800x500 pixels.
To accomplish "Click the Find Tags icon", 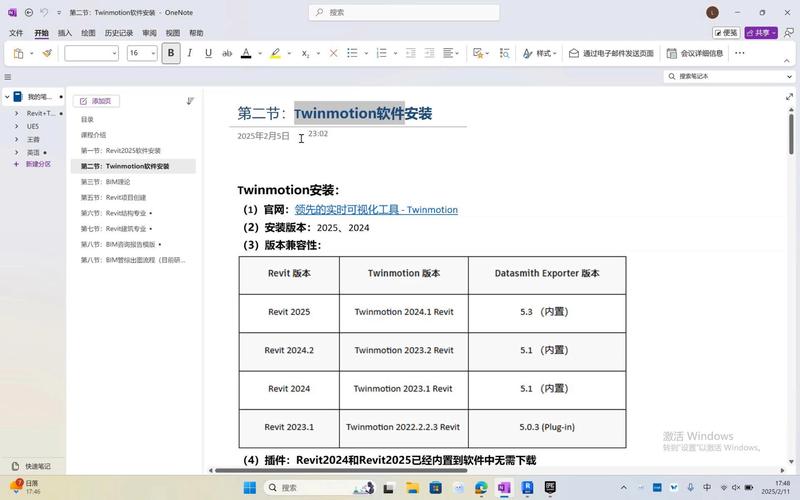I will point(505,53).
